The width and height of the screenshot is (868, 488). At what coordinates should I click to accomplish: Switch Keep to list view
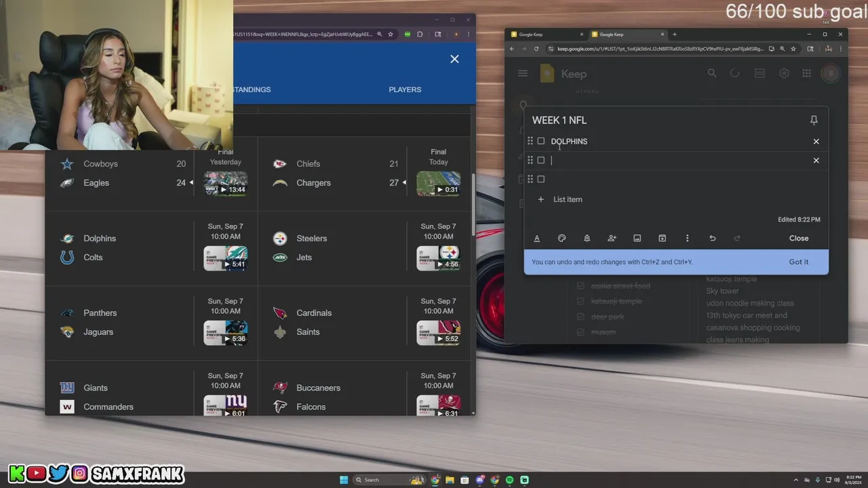coord(759,73)
